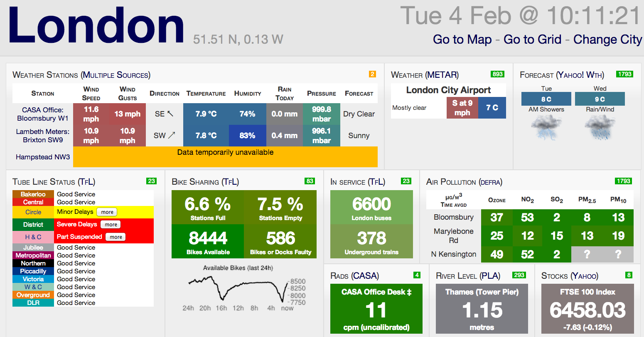This screenshot has width=644, height=337.
Task: Click the Bakerloo line colour label
Action: (x=33, y=194)
